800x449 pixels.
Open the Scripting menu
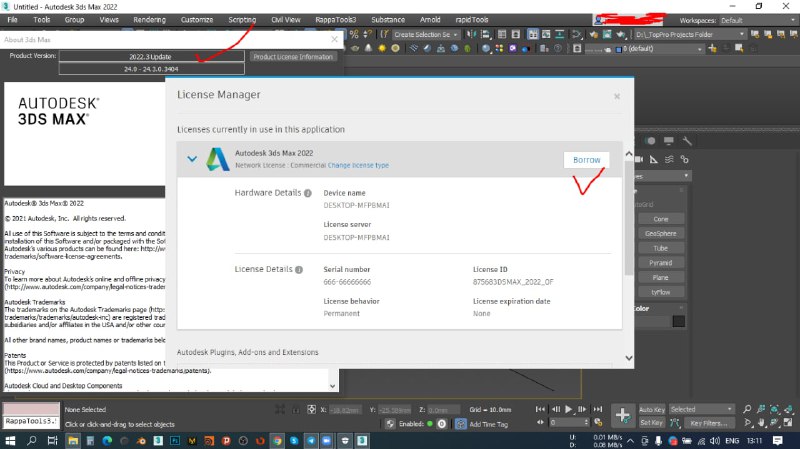(x=242, y=19)
